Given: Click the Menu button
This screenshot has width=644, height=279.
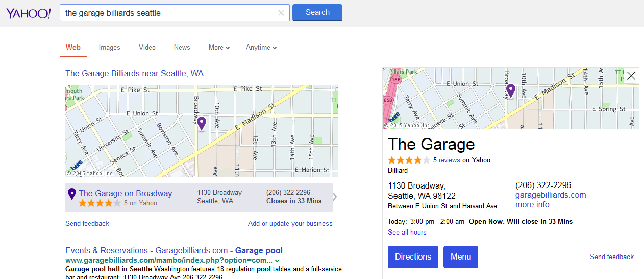Looking at the screenshot, I should point(460,257).
